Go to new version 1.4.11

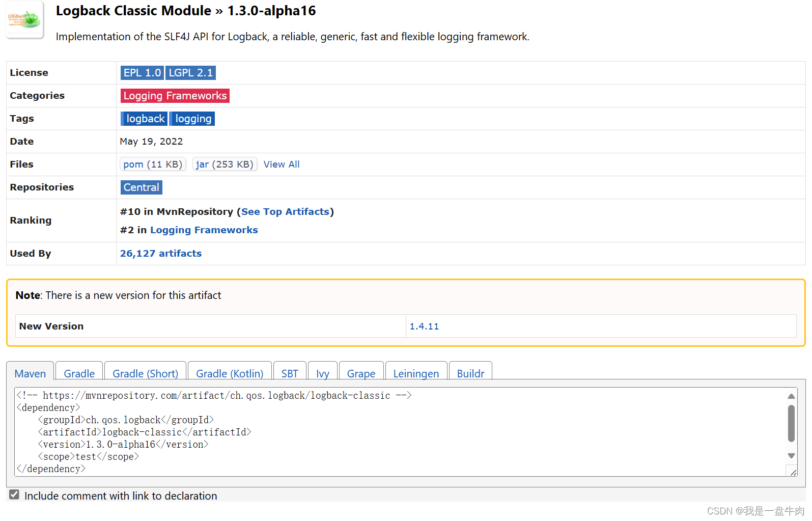(424, 326)
